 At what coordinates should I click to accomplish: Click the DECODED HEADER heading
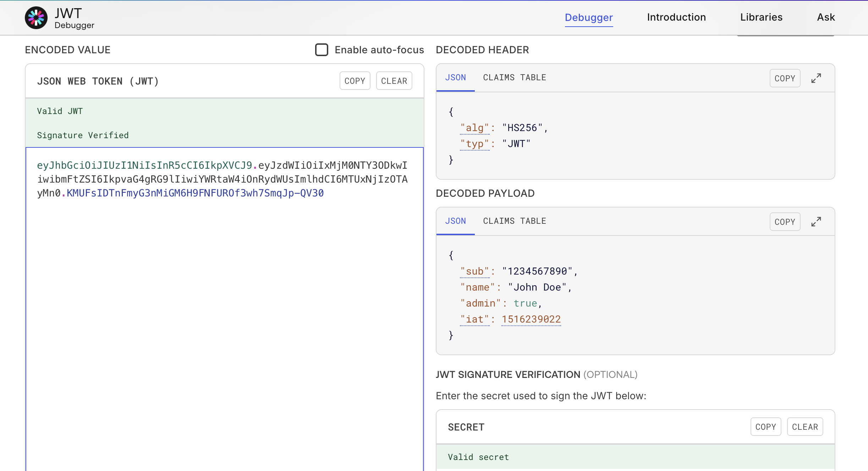click(482, 50)
